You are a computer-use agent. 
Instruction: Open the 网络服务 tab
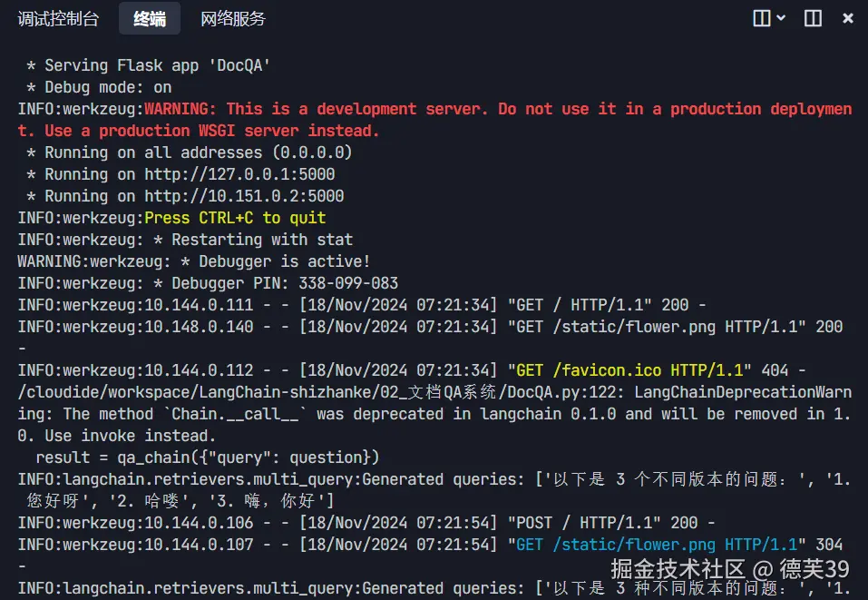(x=233, y=19)
